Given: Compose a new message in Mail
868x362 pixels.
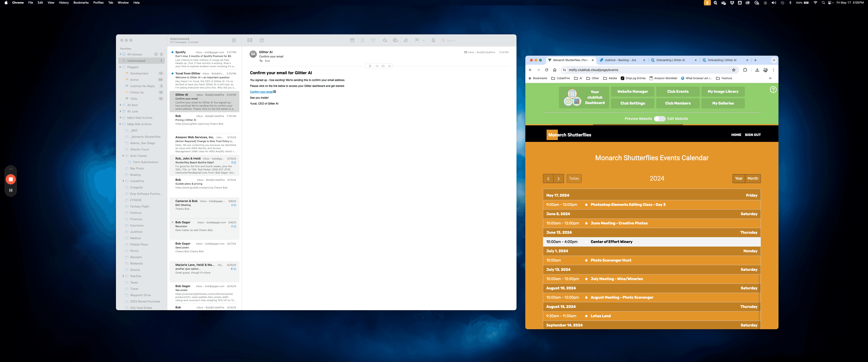Looking at the screenshot, I should click(x=262, y=40).
